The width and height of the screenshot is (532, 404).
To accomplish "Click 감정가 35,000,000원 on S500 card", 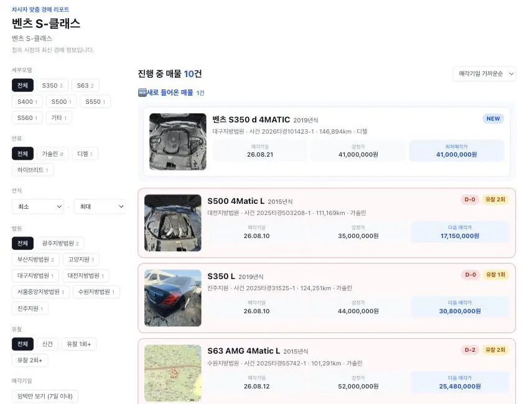I will click(358, 232).
